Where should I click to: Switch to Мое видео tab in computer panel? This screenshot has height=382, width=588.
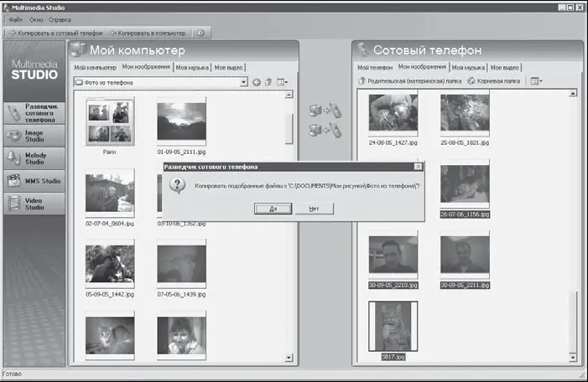(x=228, y=67)
